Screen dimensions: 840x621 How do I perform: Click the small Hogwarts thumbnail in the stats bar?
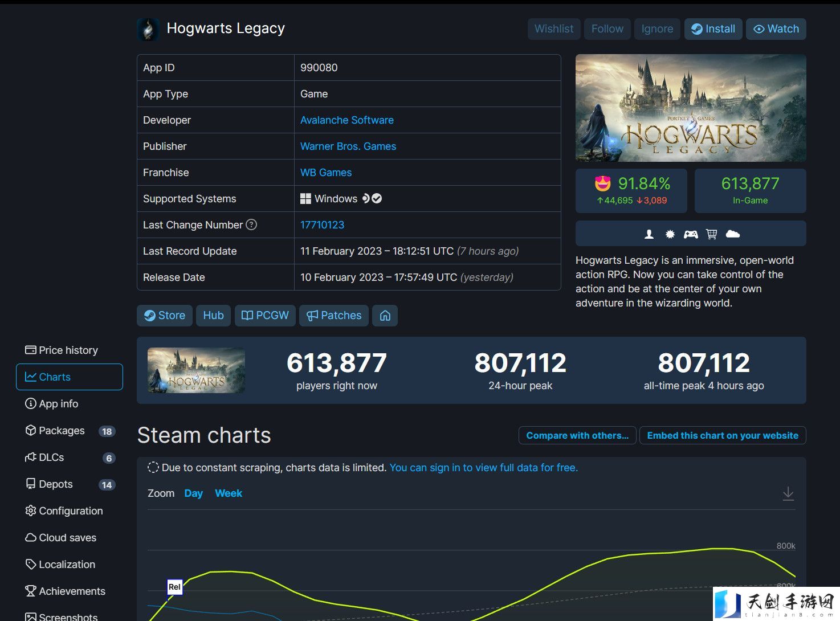point(196,370)
